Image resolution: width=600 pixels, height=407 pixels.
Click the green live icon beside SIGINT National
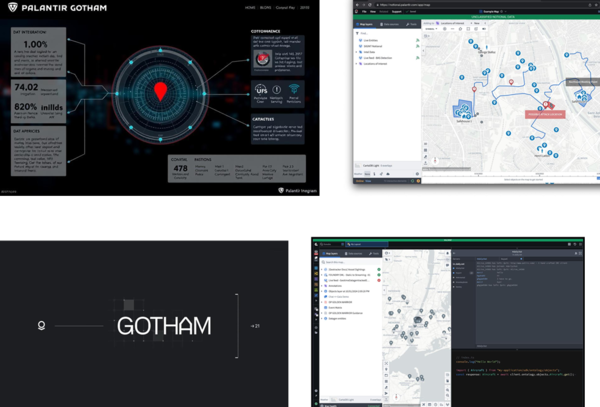coord(417,46)
